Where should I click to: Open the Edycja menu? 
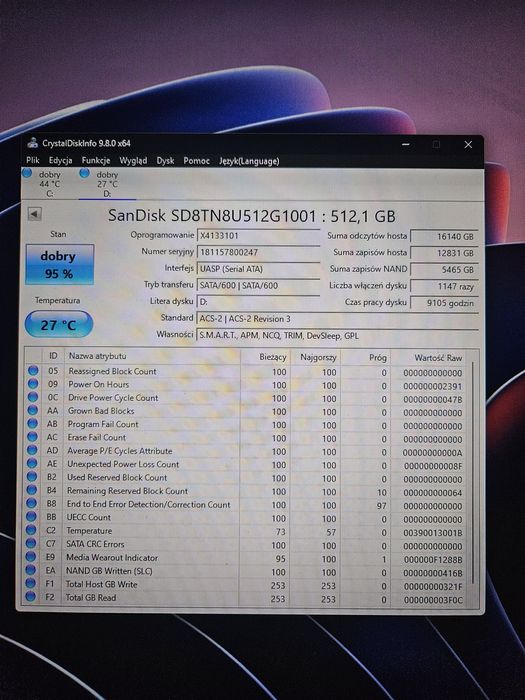pos(60,160)
